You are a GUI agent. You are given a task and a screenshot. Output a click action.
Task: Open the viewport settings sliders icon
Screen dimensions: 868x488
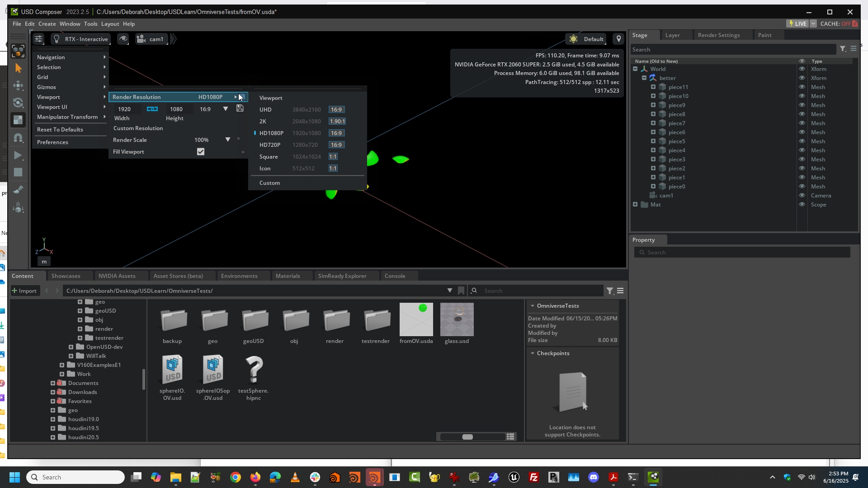pyautogui.click(x=38, y=39)
